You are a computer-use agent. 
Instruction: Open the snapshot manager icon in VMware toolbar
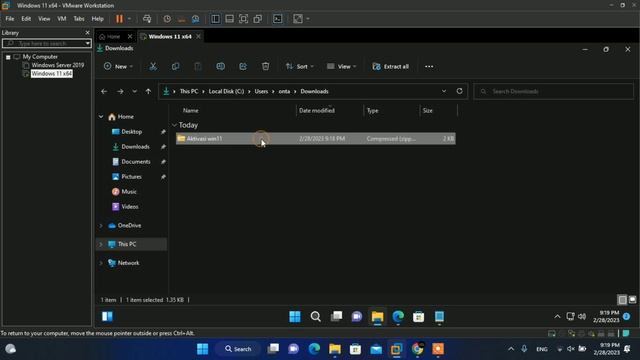tap(196, 19)
